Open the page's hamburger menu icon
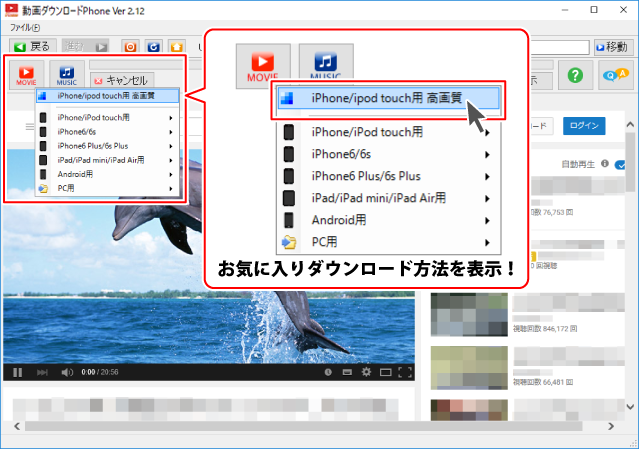The width and height of the screenshot is (640, 449). pos(29,127)
